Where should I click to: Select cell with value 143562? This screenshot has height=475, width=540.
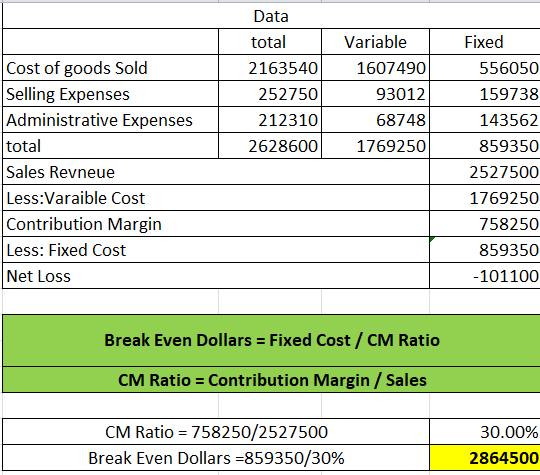tap(485, 120)
